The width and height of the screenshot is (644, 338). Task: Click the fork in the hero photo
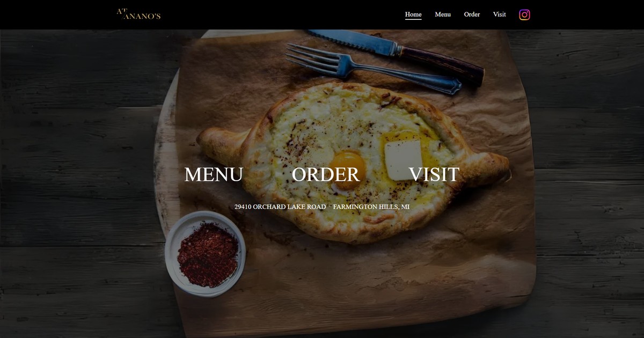click(x=370, y=68)
